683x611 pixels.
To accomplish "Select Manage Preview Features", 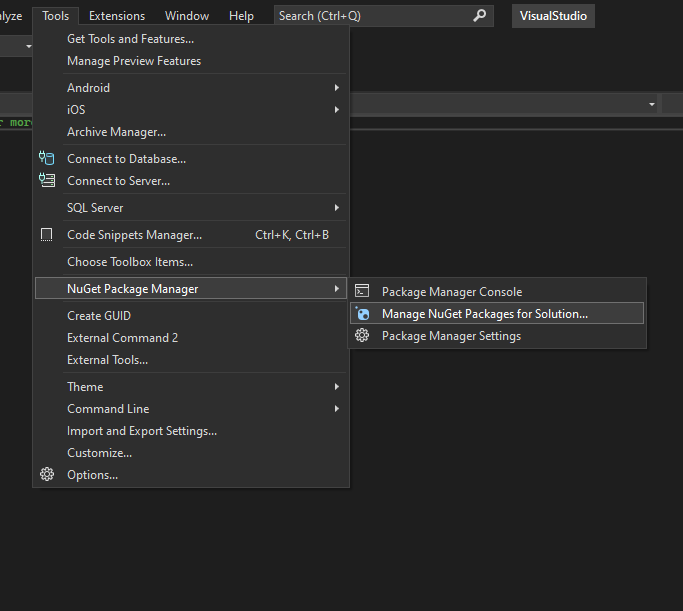I will [x=191, y=61].
